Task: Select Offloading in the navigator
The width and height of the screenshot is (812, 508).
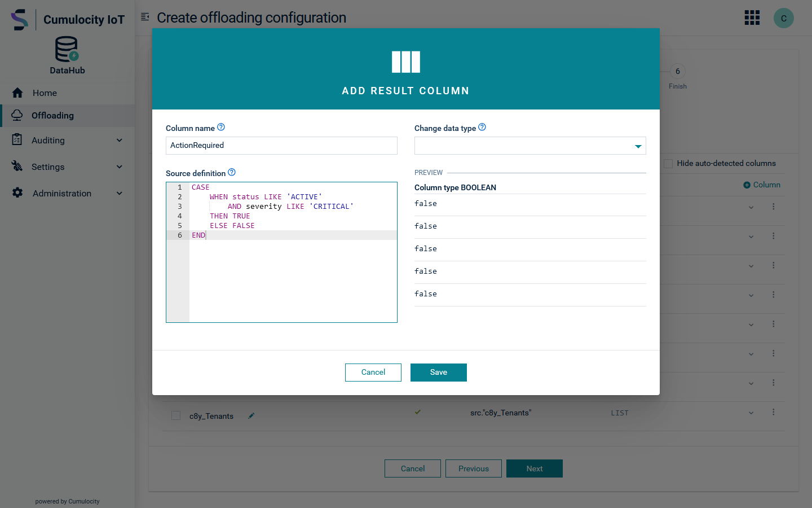Action: pyautogui.click(x=68, y=115)
